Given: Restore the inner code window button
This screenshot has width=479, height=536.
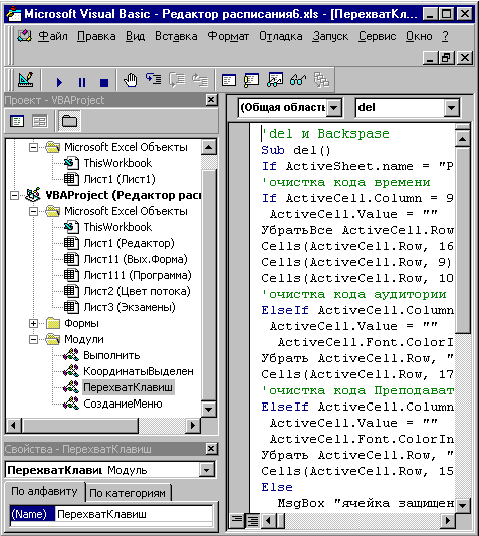Looking at the screenshot, I should pos(446,57).
